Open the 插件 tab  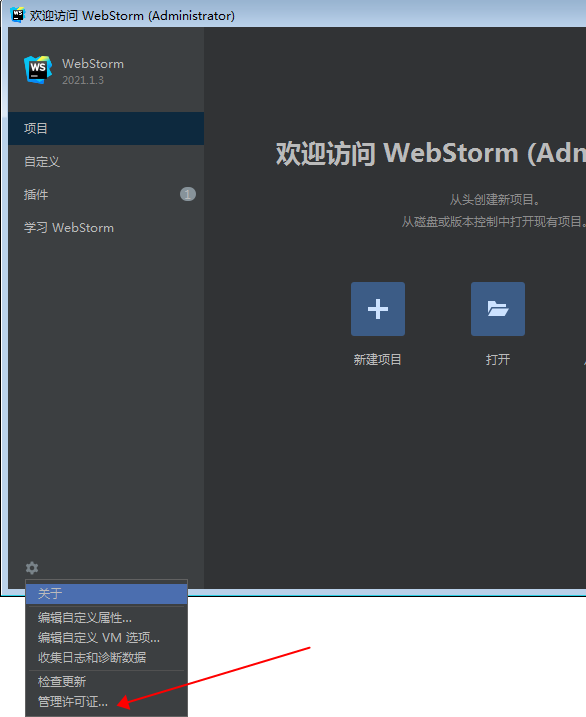coord(106,194)
